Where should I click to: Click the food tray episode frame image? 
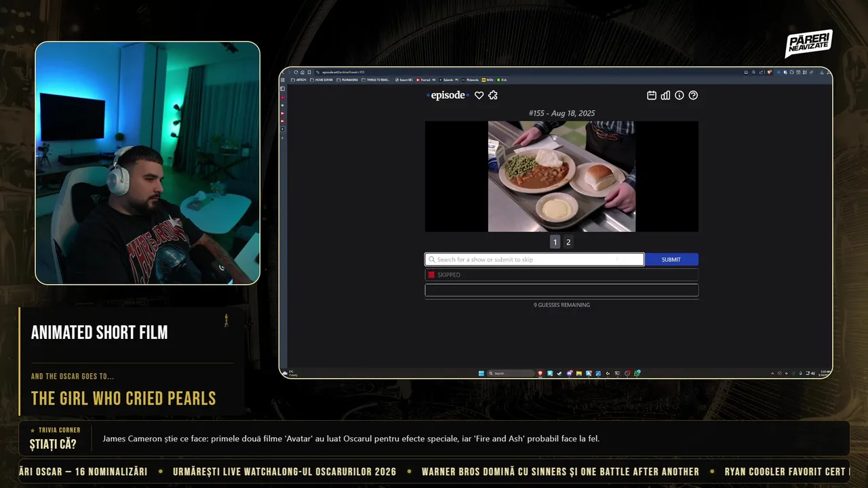tap(561, 176)
